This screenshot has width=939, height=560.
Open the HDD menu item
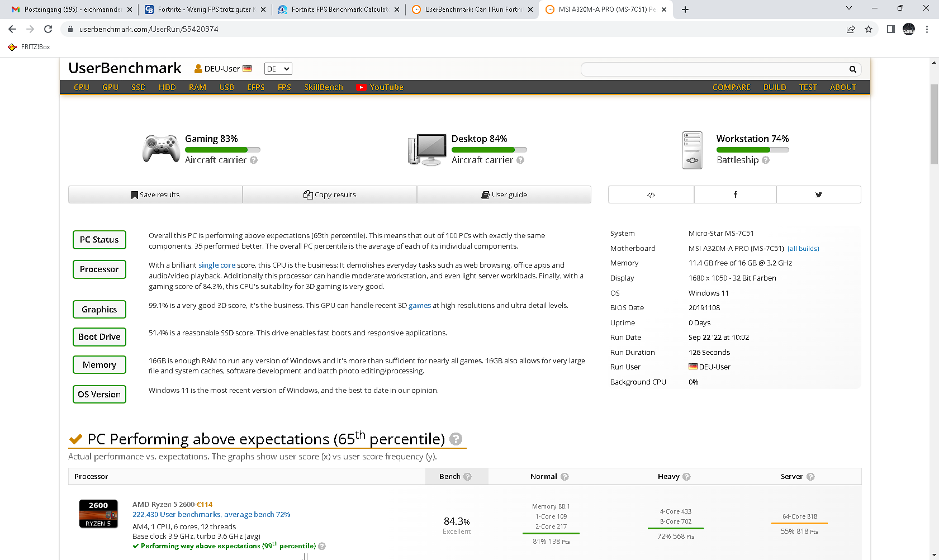[x=167, y=87]
